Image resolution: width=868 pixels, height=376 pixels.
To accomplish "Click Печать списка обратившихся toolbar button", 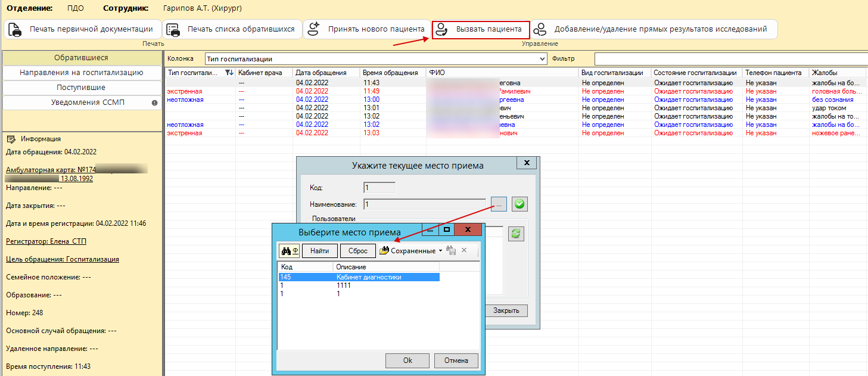I will tap(231, 29).
